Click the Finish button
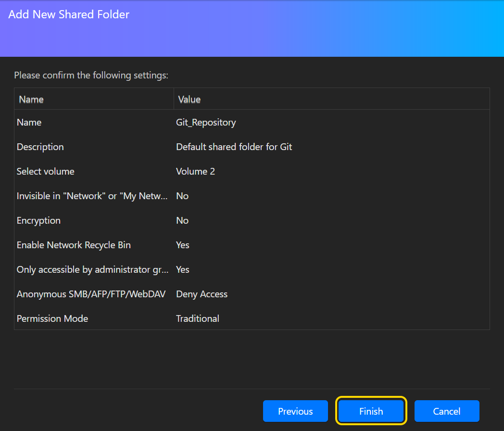 coord(371,411)
